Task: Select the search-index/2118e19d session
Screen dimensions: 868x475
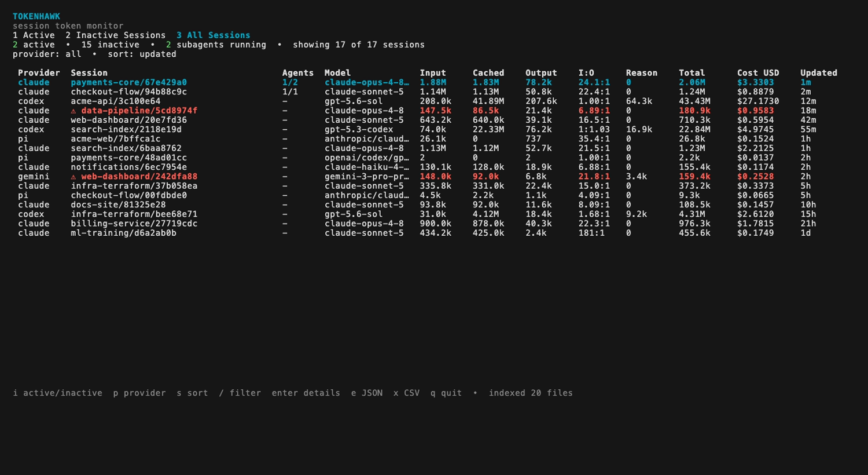Action: [126, 130]
